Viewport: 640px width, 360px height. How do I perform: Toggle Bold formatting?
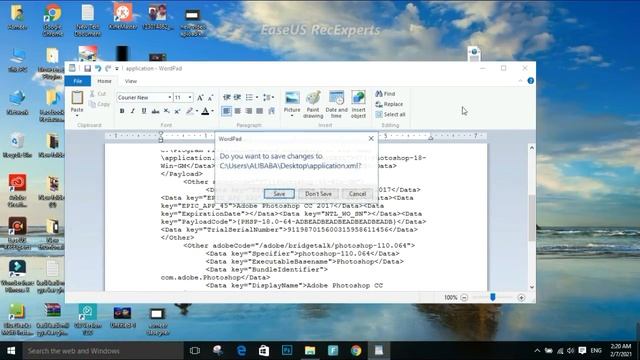pos(122,111)
